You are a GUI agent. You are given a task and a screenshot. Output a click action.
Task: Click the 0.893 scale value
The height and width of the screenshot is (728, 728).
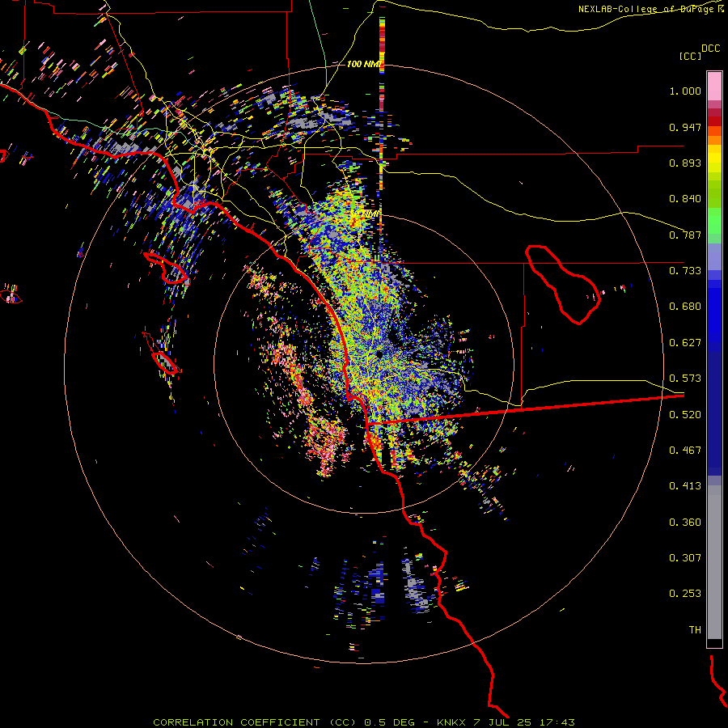pos(685,163)
